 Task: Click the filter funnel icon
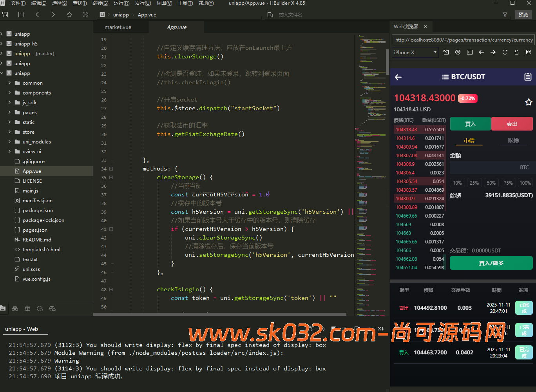505,15
